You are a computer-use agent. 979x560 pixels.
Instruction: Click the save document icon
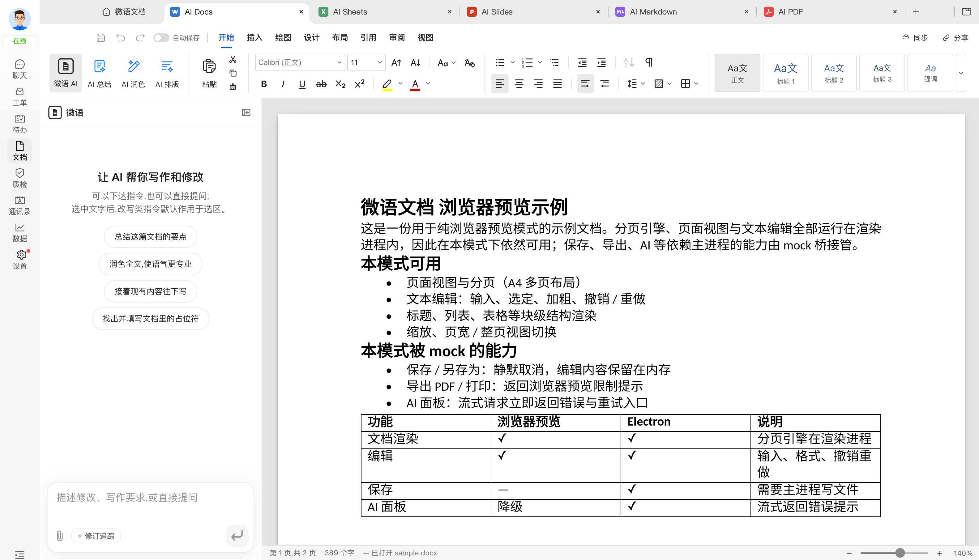click(x=101, y=38)
